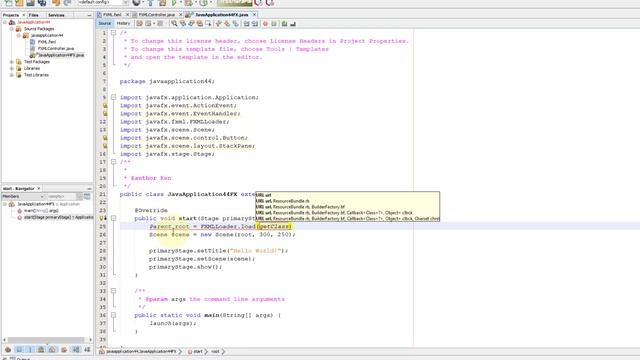
Task: Click the Stop Macro Recording icon
Action: (274, 24)
